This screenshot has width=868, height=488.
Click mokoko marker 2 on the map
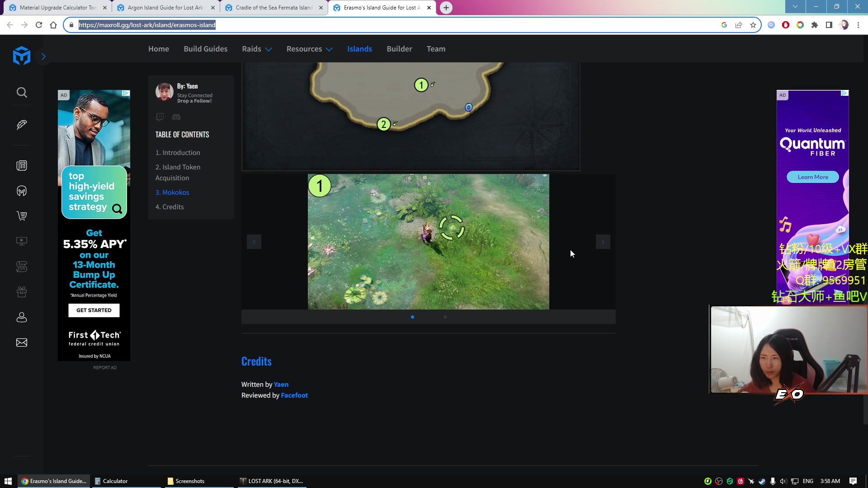tap(384, 124)
